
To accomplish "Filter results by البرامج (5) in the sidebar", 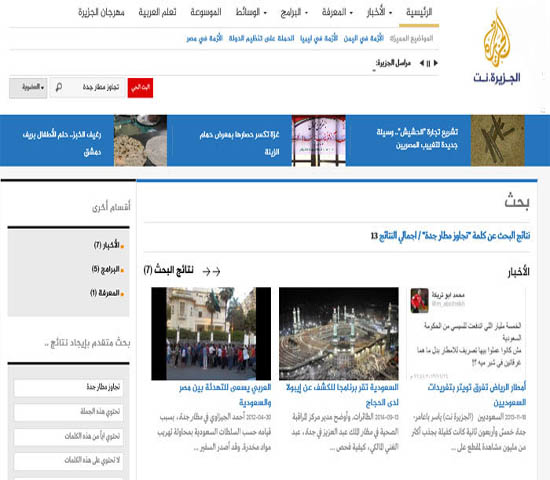I will 107,269.
